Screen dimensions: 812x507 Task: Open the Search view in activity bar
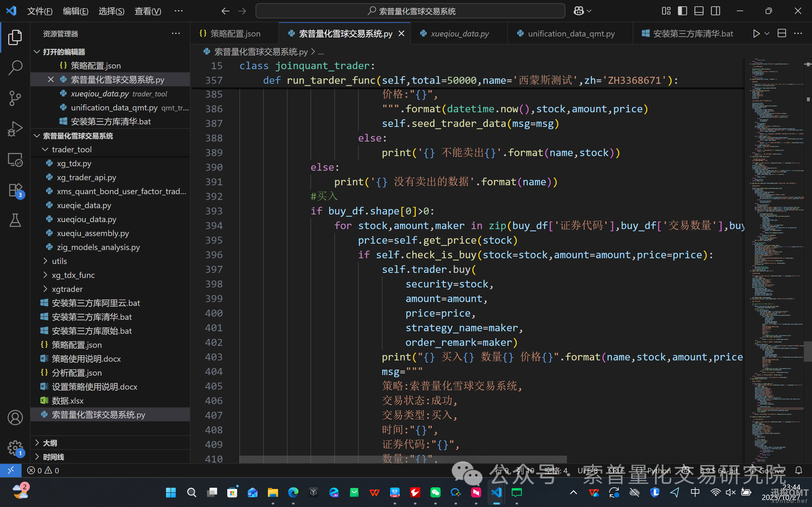(x=15, y=67)
